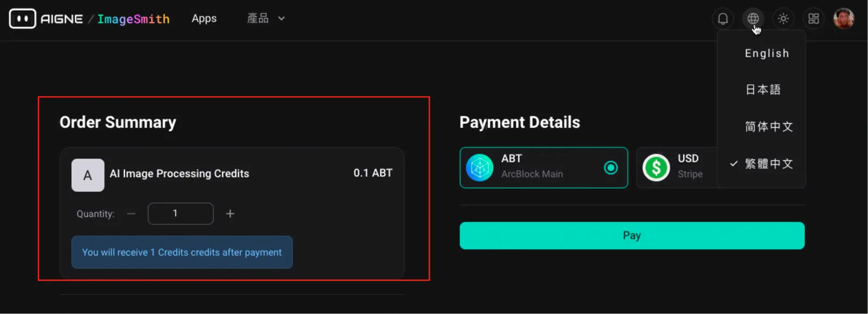This screenshot has width=868, height=314.
Task: Click the chevron next to 產品
Action: click(x=282, y=18)
